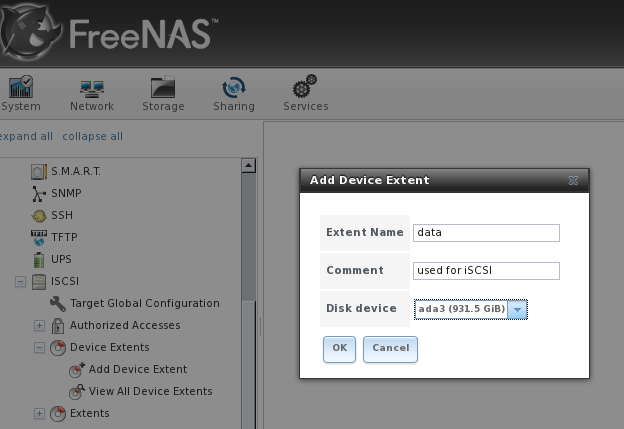Click the Device Extents disk icon
The height and width of the screenshot is (429, 624).
[x=58, y=347]
